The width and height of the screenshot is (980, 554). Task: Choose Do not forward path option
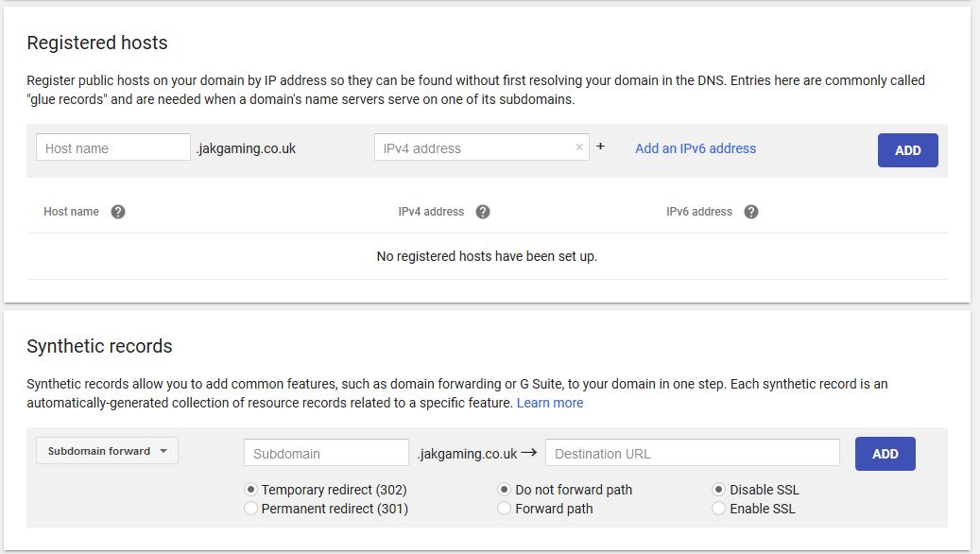(x=504, y=489)
